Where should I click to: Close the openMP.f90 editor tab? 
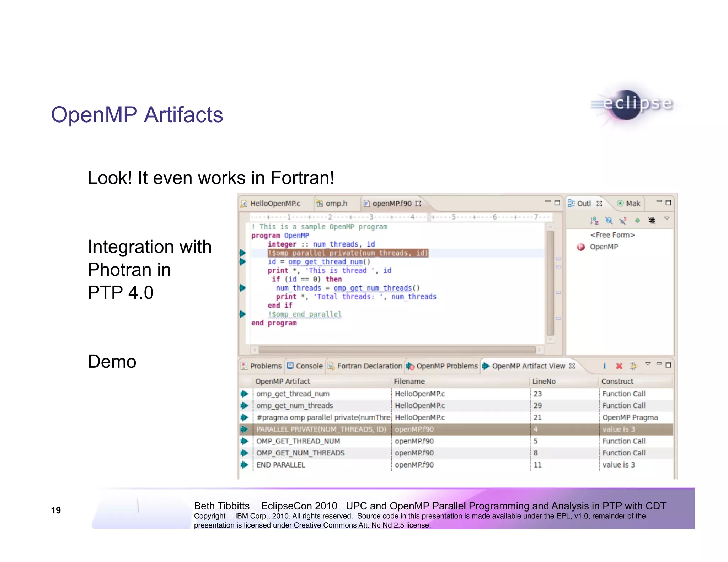pos(418,203)
